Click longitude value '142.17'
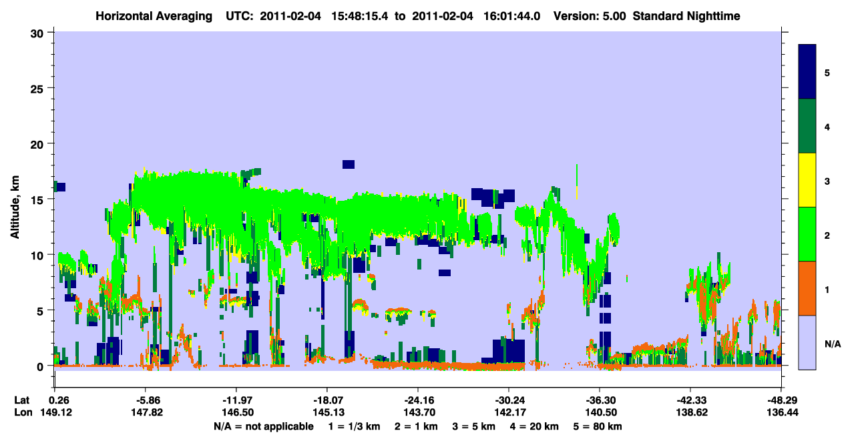 point(509,412)
